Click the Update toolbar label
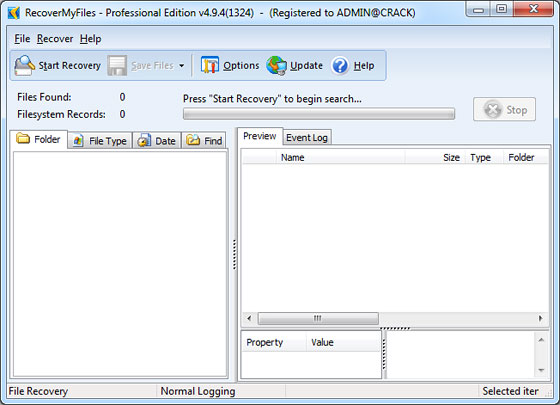 tap(306, 66)
